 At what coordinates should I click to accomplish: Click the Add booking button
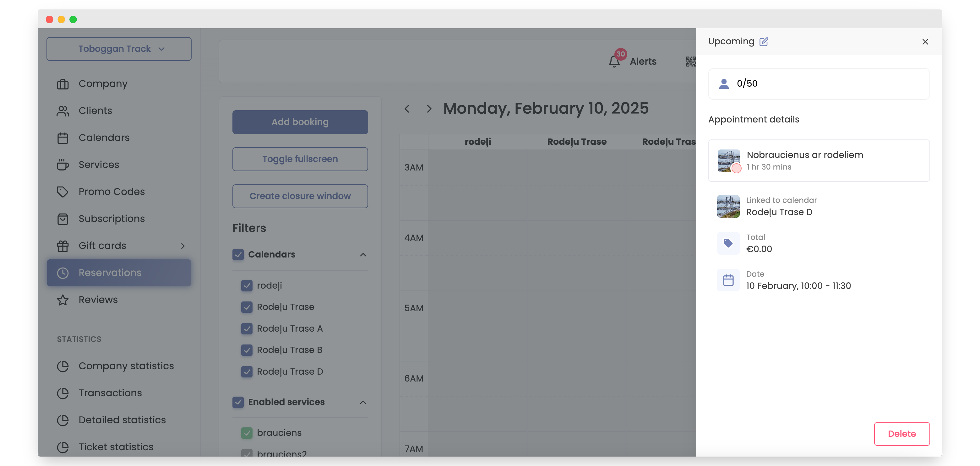(300, 122)
